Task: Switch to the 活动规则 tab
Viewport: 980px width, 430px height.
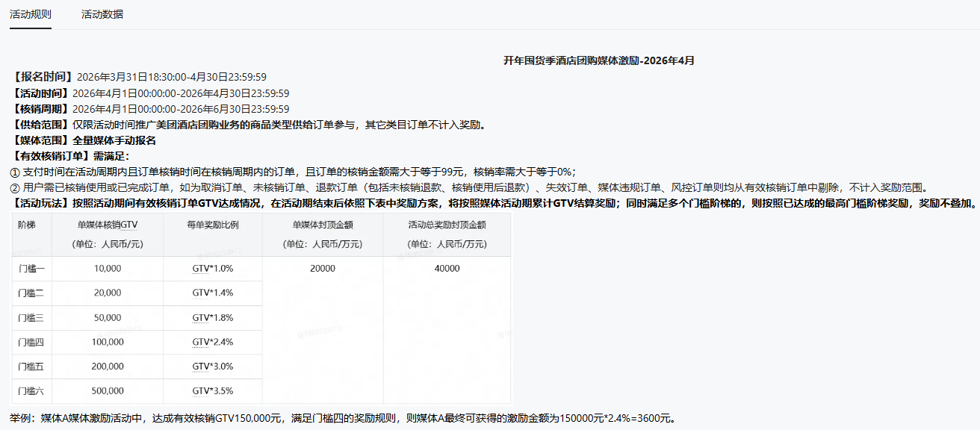Action: [x=30, y=15]
